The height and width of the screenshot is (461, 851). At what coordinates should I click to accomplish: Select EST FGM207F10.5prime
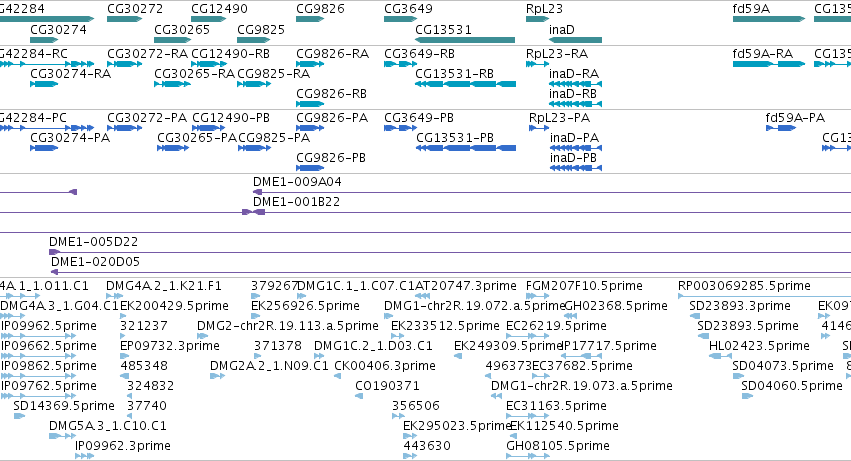[584, 286]
